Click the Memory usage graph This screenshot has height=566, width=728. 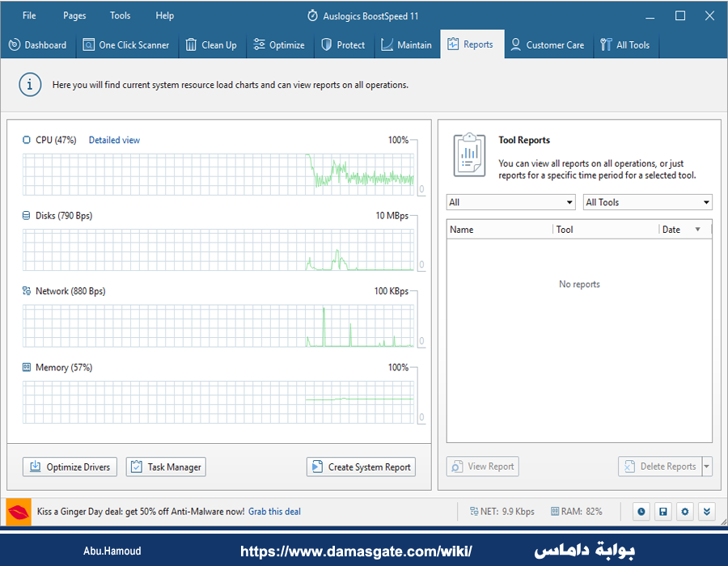pos(218,402)
